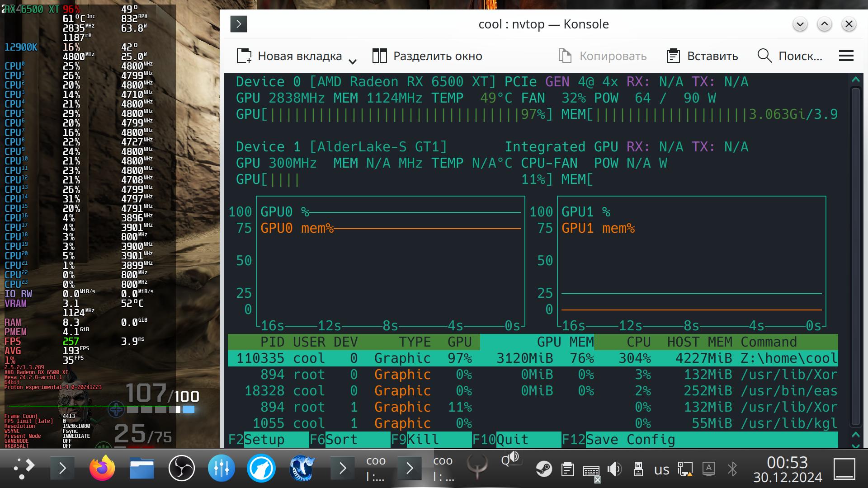Click the terminal scrollbar up arrow
Image resolution: width=868 pixels, height=488 pixels.
[x=855, y=80]
